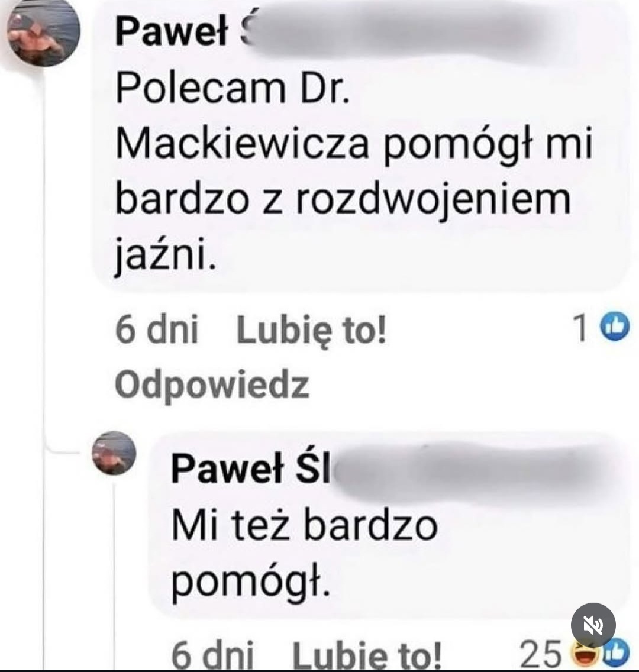Unmute the video using the speaker icon
The width and height of the screenshot is (639, 672).
tap(593, 625)
